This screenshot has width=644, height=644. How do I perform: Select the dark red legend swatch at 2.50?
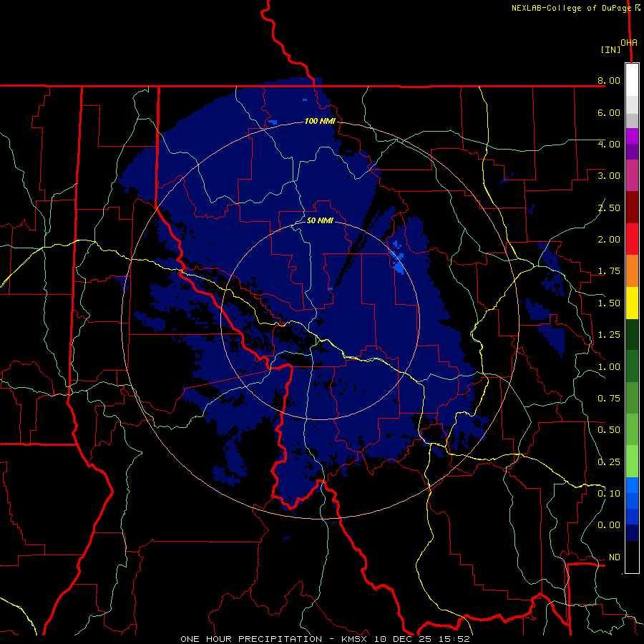point(632,208)
